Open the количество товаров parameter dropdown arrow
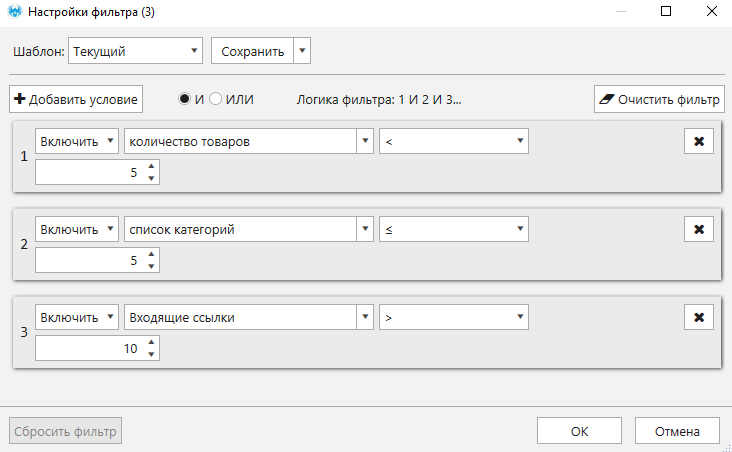Viewport: 732px width, 452px height. tap(365, 141)
